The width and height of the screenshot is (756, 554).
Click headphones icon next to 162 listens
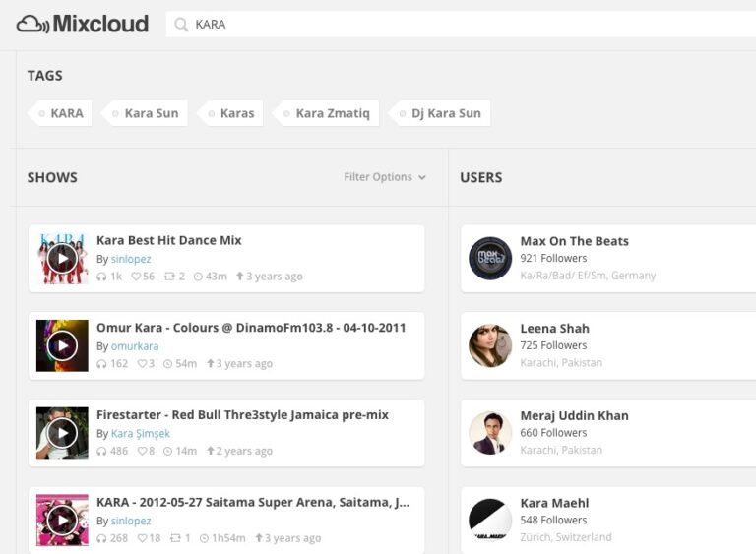[x=101, y=364]
